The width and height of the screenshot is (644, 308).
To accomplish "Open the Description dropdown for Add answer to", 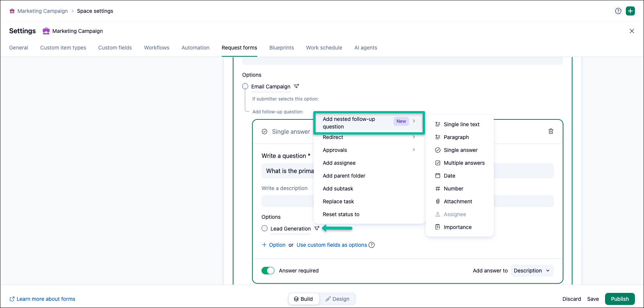I will pyautogui.click(x=532, y=271).
